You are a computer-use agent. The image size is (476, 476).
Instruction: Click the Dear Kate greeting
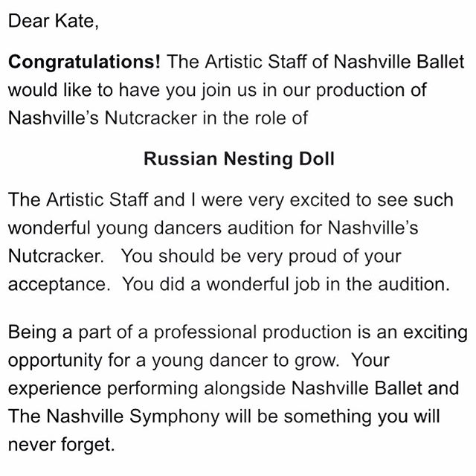[53, 22]
